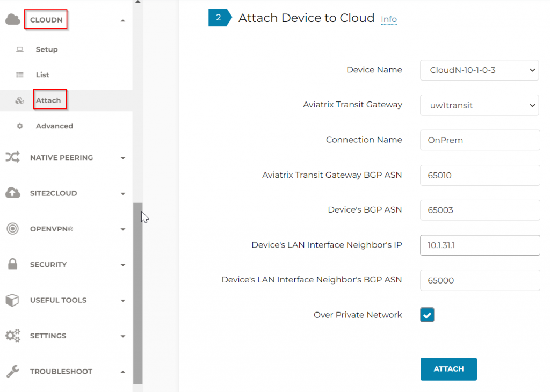Click the Setup laptop icon
Image resolution: width=550 pixels, height=392 pixels.
(20, 49)
